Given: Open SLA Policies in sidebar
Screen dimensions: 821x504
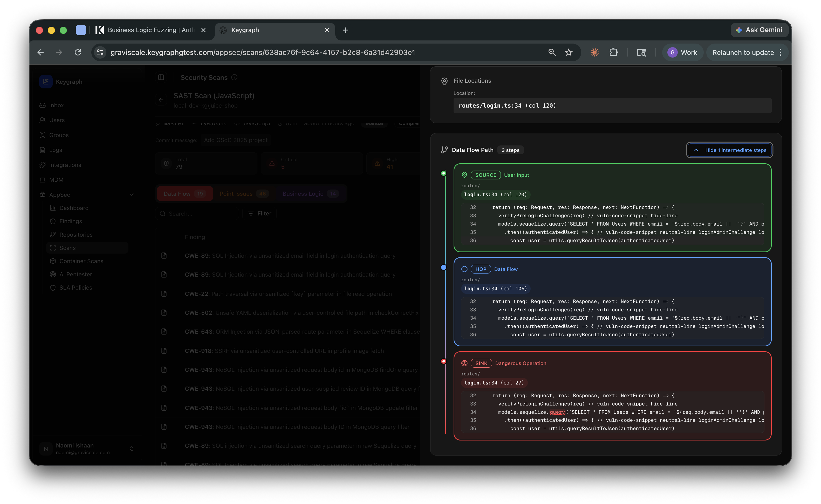Looking at the screenshot, I should pyautogui.click(x=76, y=287).
